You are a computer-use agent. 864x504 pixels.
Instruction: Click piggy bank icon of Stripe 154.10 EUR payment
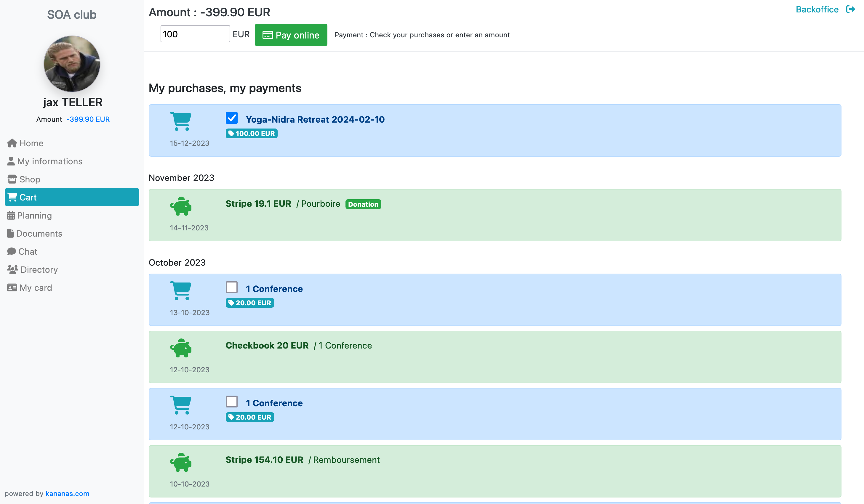pos(181,462)
